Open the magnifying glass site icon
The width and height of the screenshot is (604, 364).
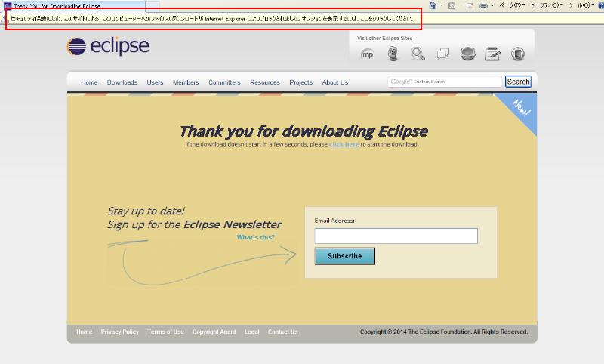[x=418, y=54]
